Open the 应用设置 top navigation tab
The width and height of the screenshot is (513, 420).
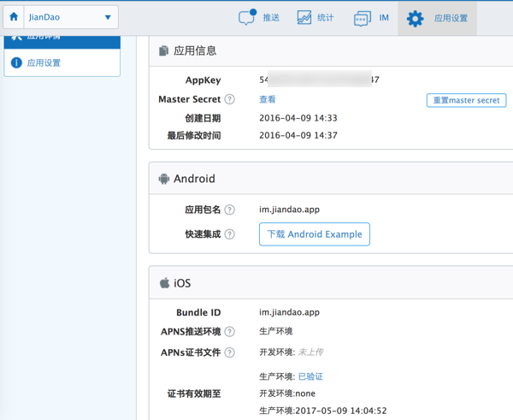click(x=437, y=18)
